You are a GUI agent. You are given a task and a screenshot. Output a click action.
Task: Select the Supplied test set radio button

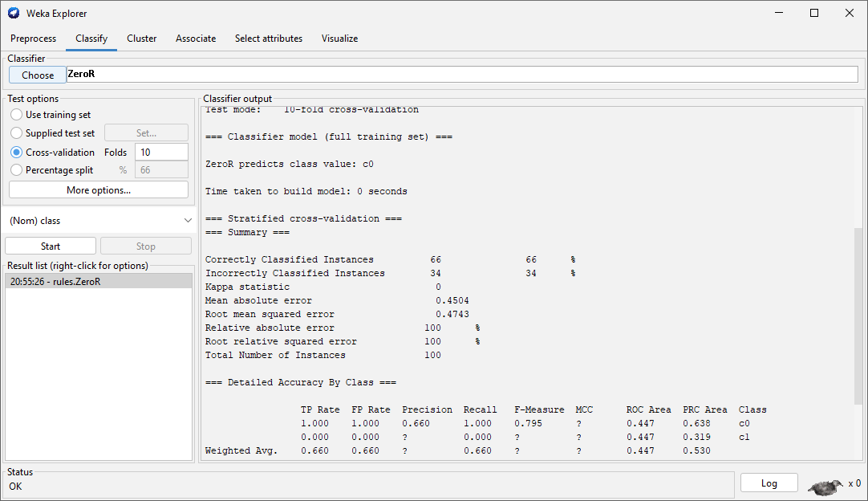[x=17, y=133]
